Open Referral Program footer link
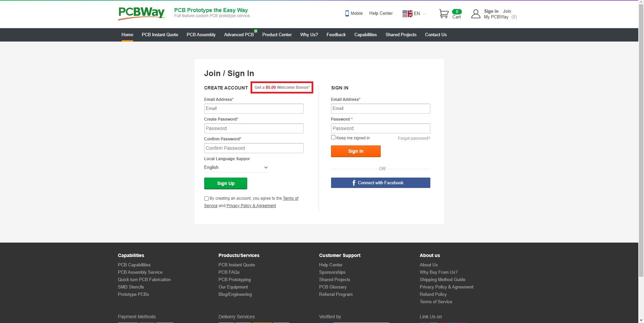 point(336,295)
